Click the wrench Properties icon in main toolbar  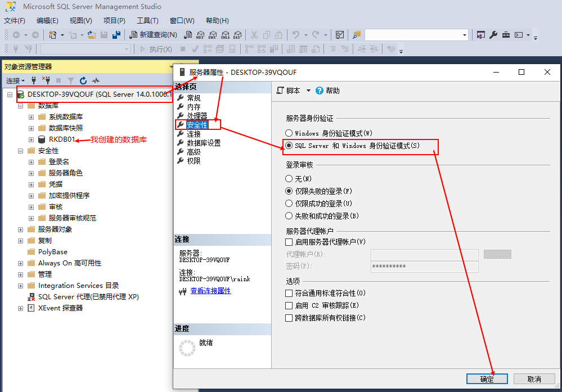[x=493, y=35]
